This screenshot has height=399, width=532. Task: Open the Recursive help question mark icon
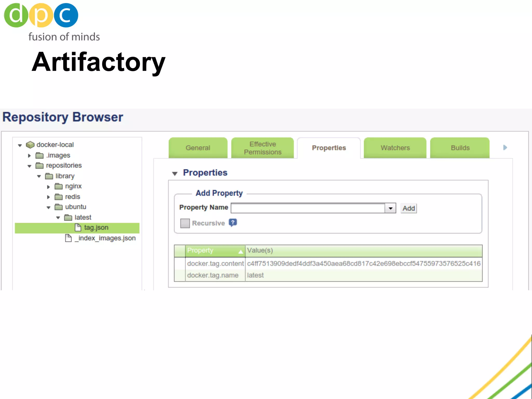233,223
